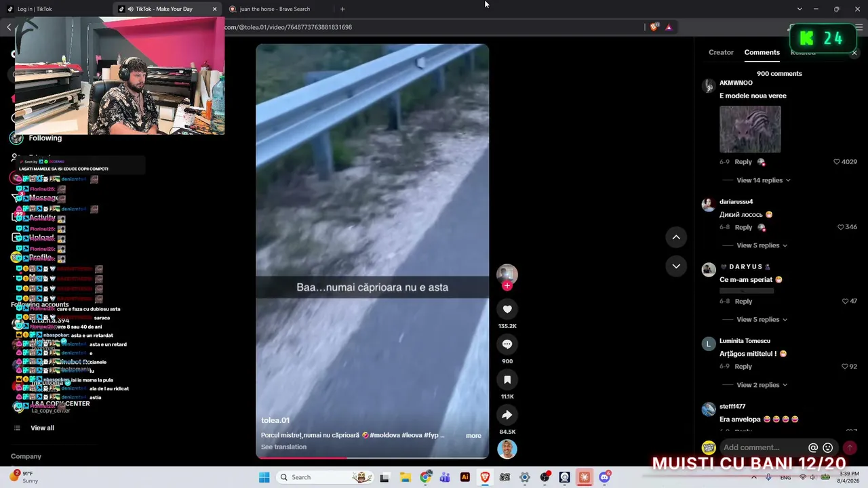Click 'See translation' under the caption
Image resolution: width=868 pixels, height=488 pixels.
click(283, 447)
